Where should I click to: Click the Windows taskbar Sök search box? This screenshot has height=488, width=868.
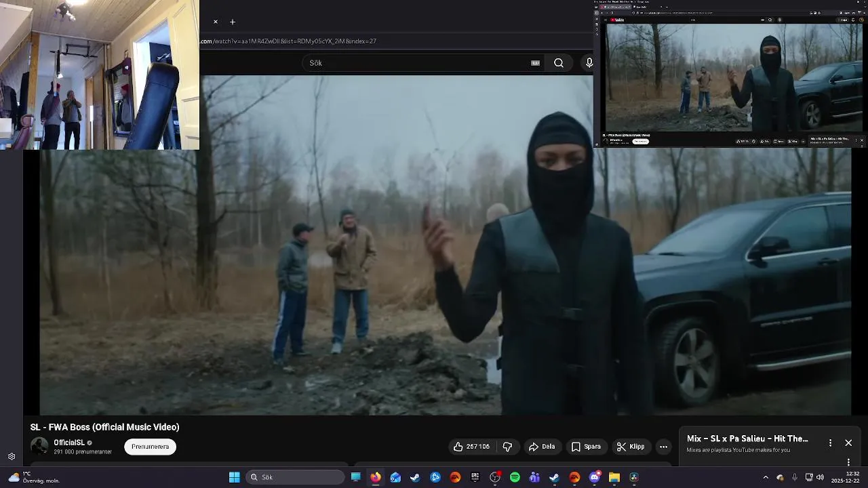295,477
